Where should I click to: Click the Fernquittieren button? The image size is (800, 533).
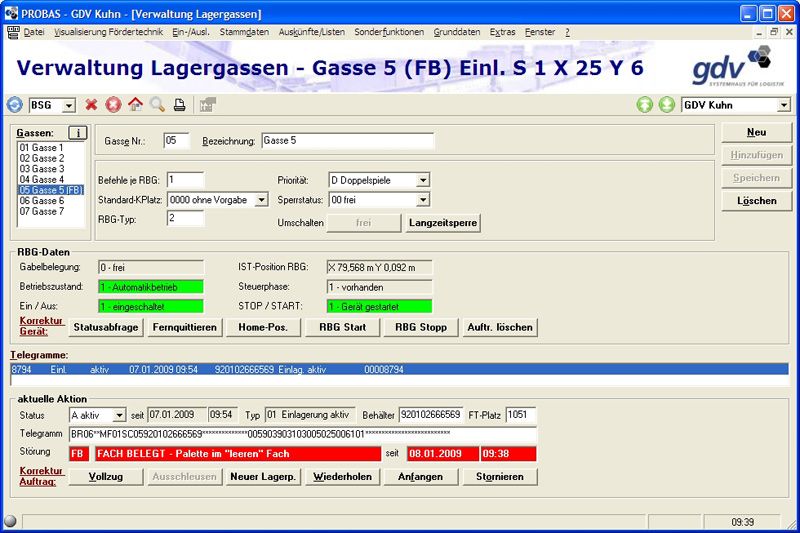point(185,327)
